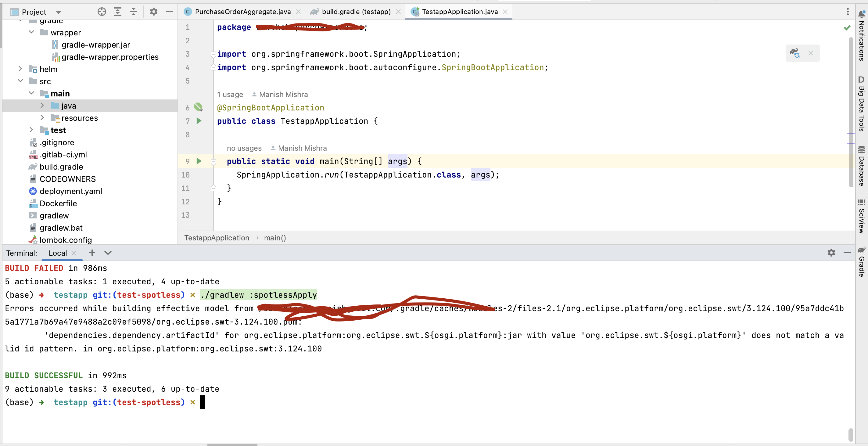Click the main() breadcrumb below the editor

coord(274,238)
